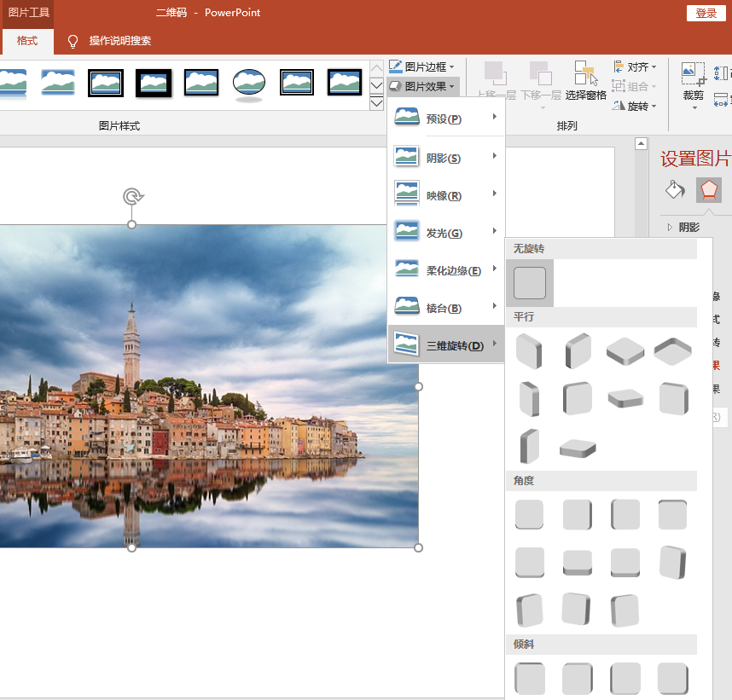Image resolution: width=732 pixels, height=700 pixels.
Task: Select second perspective preset in first 角度 row
Action: click(578, 515)
